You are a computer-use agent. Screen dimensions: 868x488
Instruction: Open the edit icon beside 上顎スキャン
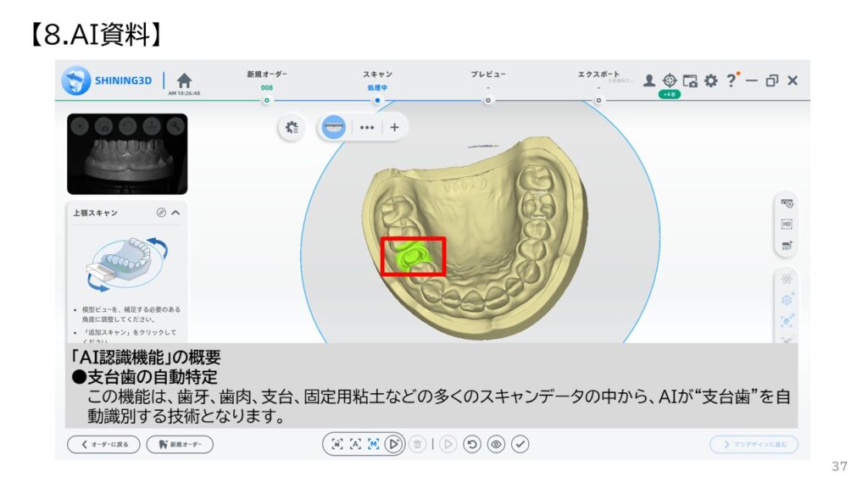[x=160, y=213]
